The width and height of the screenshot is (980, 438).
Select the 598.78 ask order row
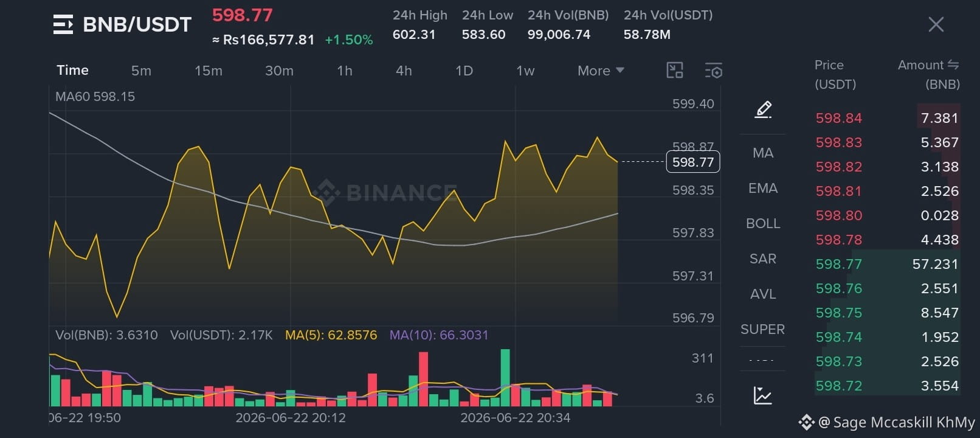pos(887,240)
